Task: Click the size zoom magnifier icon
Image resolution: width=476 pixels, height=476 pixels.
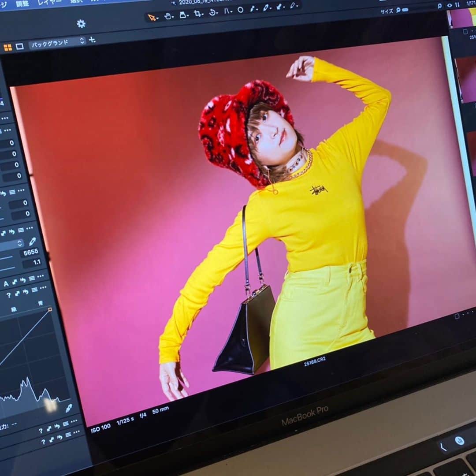Action: click(x=398, y=11)
